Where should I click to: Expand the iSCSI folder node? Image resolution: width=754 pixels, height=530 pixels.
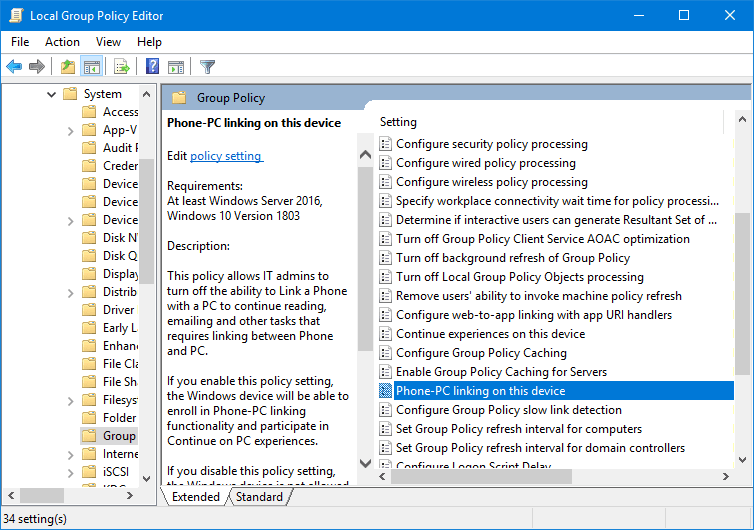(x=70, y=473)
